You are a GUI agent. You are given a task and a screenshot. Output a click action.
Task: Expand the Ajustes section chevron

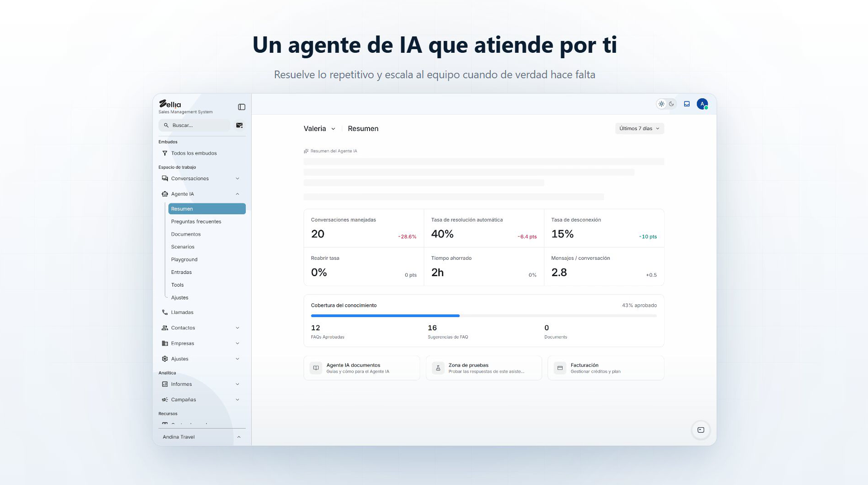click(237, 359)
